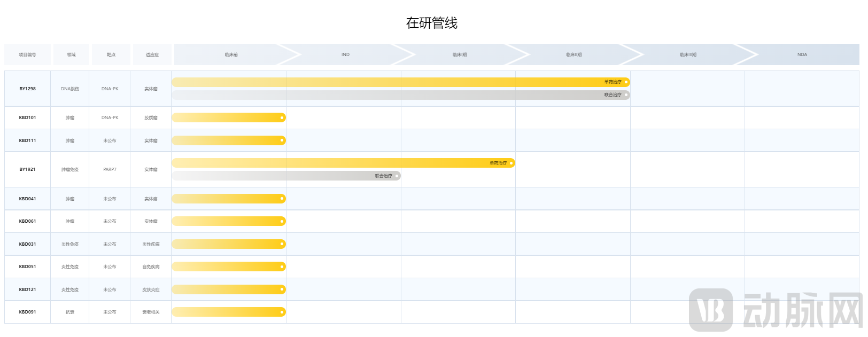Click the 在研管线 page title
The image size is (868, 337).
click(432, 23)
